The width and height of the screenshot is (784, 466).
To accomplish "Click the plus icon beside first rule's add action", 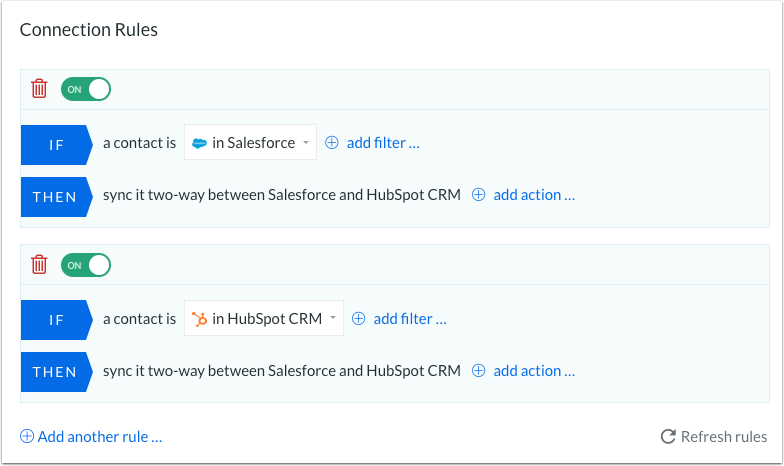I will coord(478,195).
